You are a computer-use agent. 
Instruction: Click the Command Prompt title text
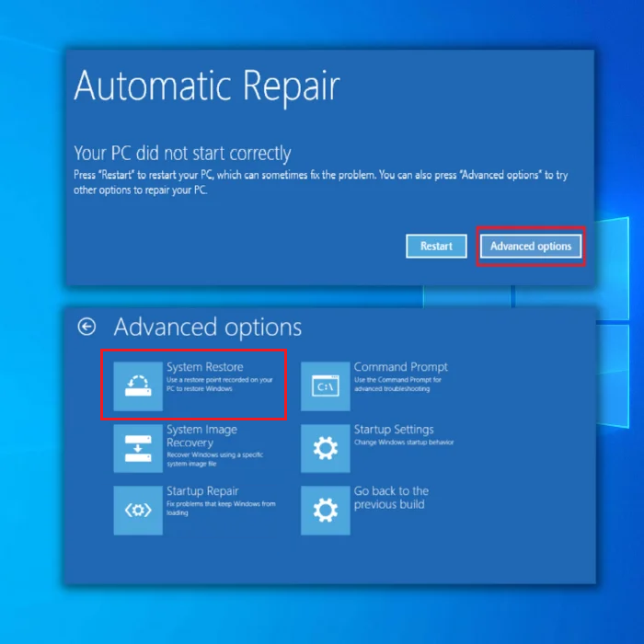click(401, 367)
